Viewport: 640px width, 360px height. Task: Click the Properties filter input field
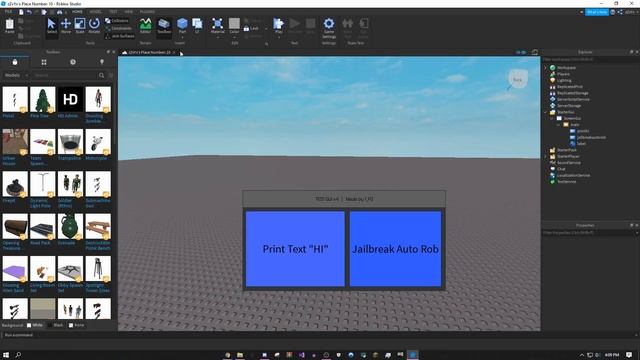[x=588, y=233]
